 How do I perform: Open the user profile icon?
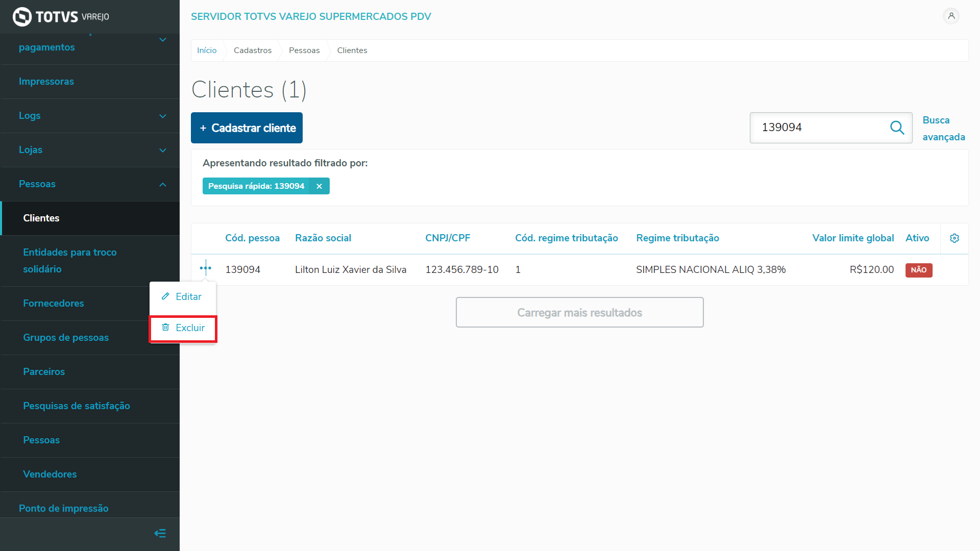951,16
